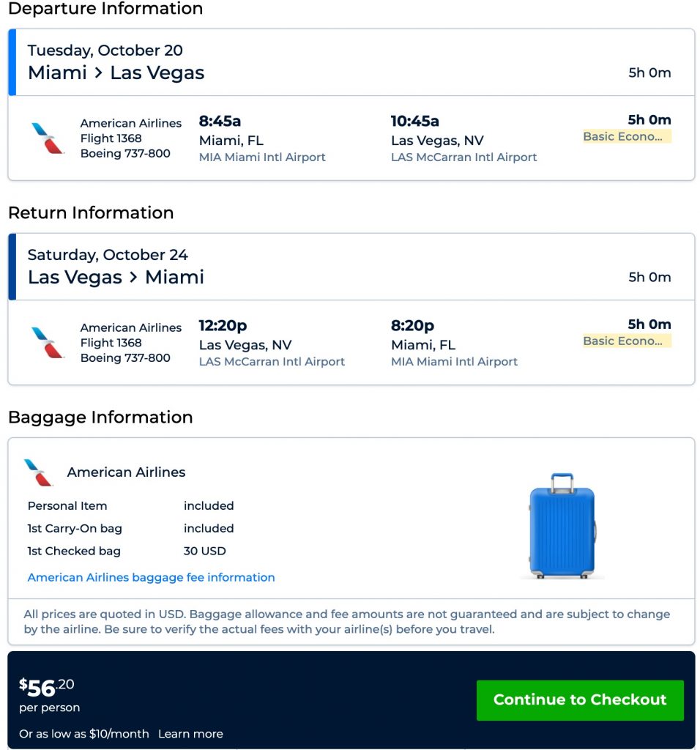The height and width of the screenshot is (750, 700).
Task: Click LAS McCarran Intl Airport in return flight
Action: pyautogui.click(x=272, y=361)
